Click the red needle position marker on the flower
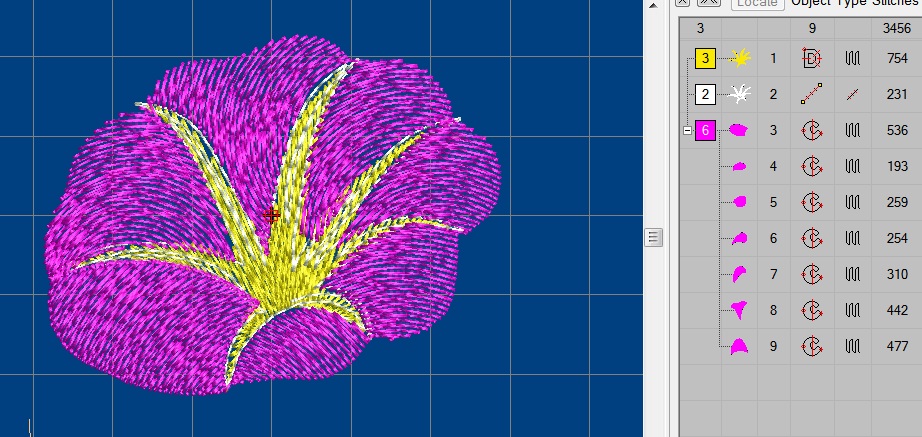922x437 pixels. point(271,215)
